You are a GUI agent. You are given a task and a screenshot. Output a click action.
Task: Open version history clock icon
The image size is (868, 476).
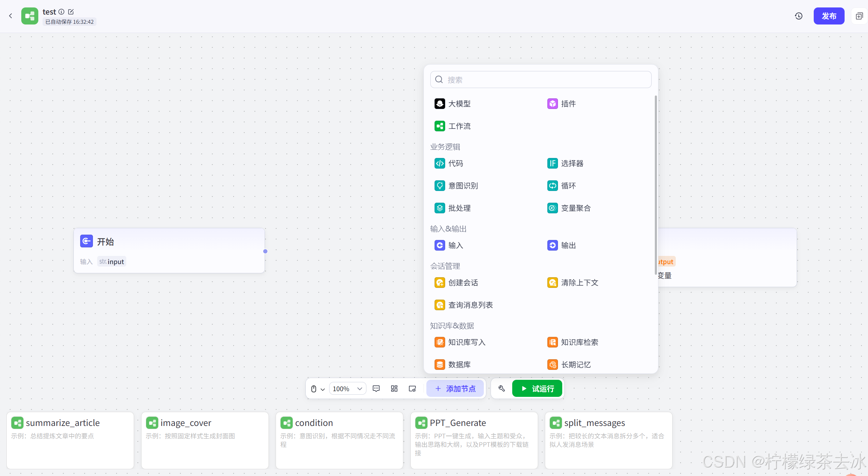[798, 16]
